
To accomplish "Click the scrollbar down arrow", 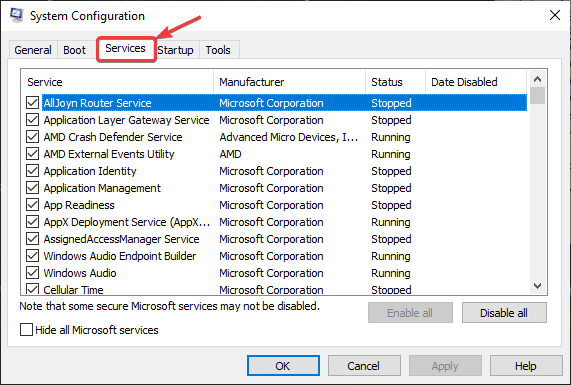I will click(x=537, y=286).
